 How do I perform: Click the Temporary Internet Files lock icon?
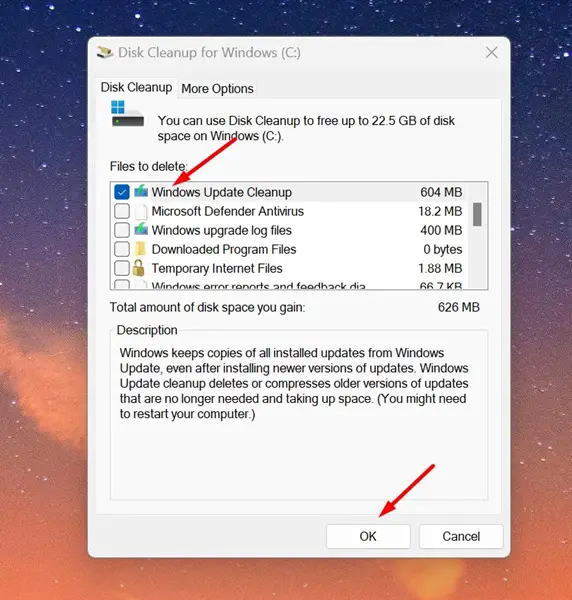139,268
